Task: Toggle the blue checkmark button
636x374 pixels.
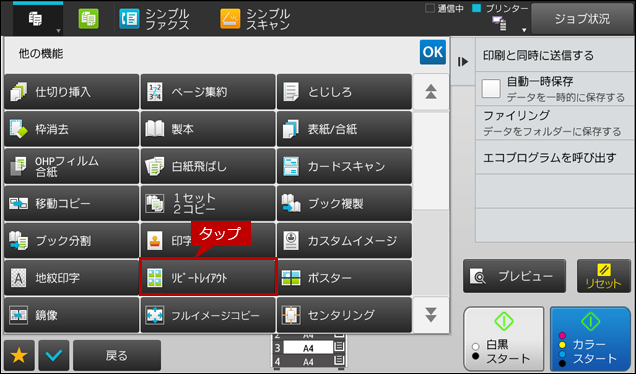Action: 54,356
